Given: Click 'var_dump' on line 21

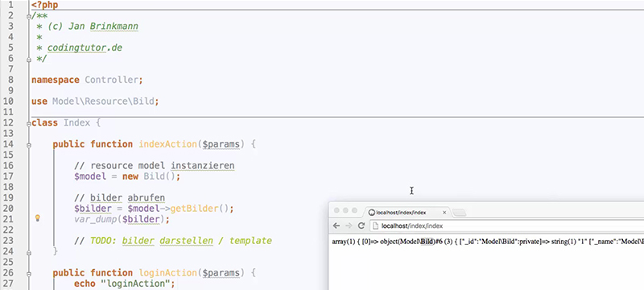Looking at the screenshot, I should (x=95, y=219).
